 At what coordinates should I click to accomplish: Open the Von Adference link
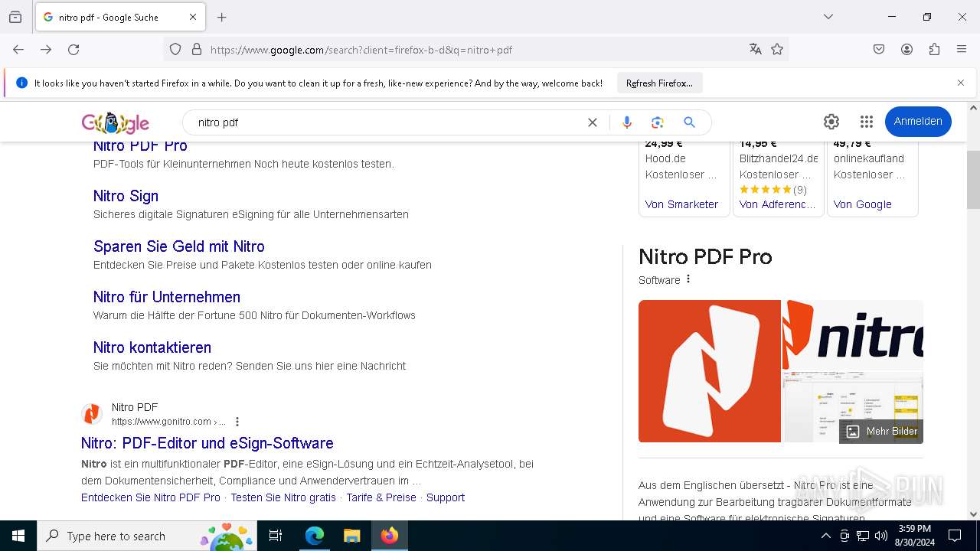[777, 204]
